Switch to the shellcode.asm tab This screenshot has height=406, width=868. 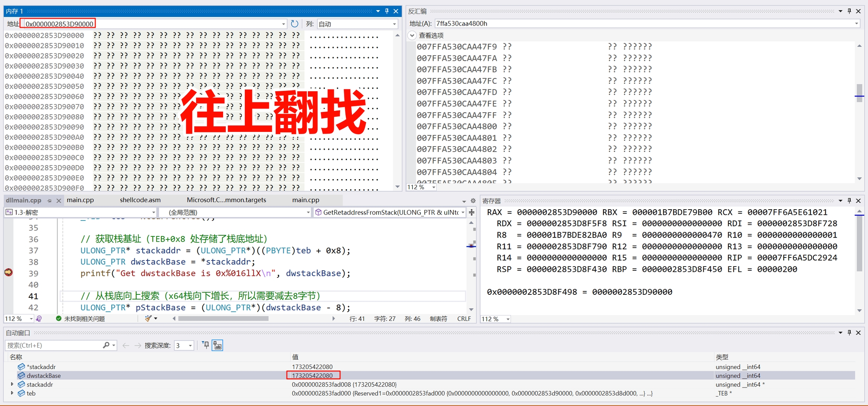pyautogui.click(x=140, y=200)
